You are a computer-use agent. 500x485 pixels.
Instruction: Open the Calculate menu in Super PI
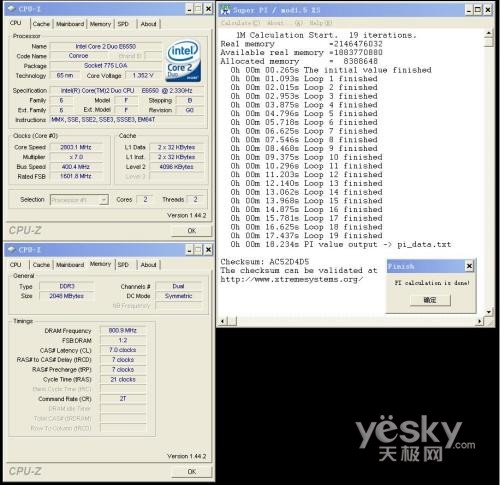click(240, 23)
